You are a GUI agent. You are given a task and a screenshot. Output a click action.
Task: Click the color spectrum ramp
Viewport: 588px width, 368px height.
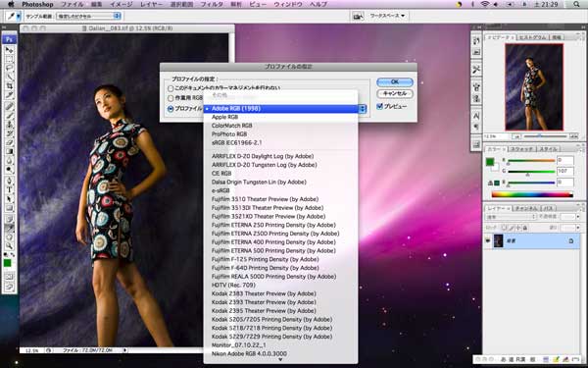(532, 194)
